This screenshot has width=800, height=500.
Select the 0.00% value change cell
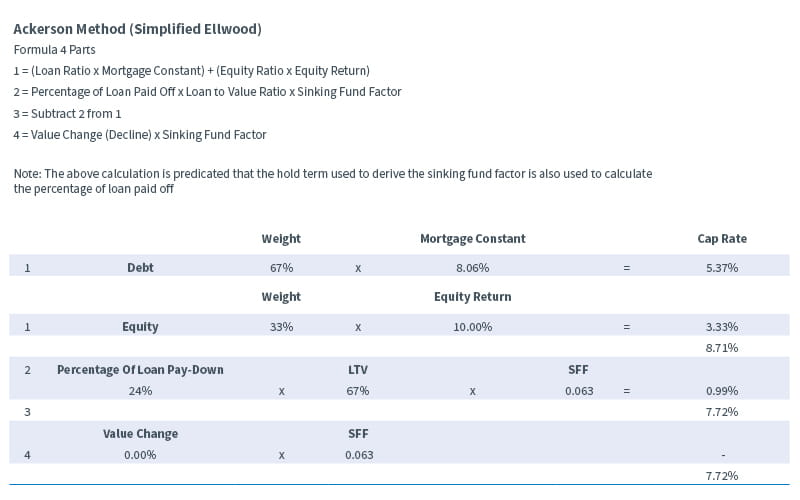tap(140, 455)
